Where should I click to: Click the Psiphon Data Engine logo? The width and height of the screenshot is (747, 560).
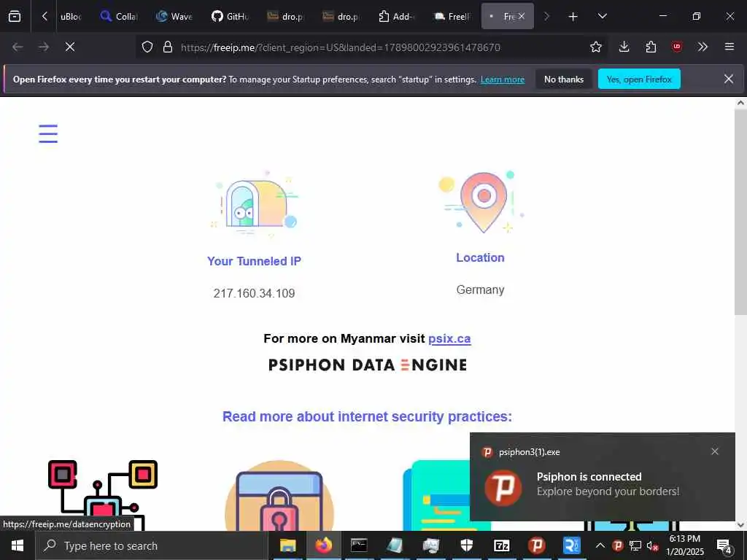coord(368,365)
